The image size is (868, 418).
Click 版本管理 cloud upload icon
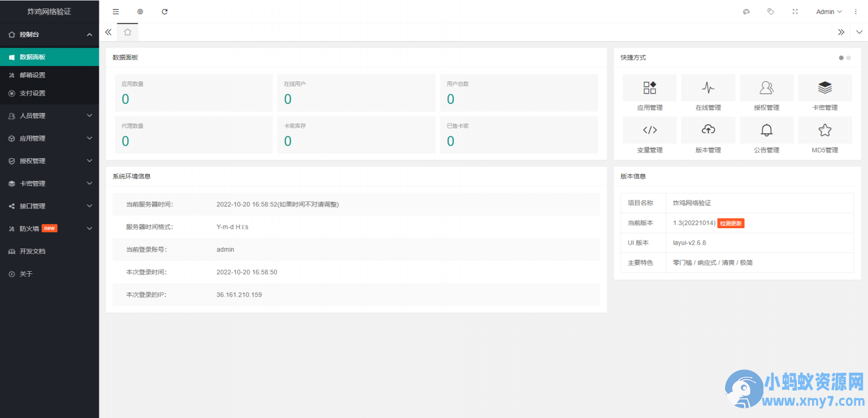pos(708,130)
